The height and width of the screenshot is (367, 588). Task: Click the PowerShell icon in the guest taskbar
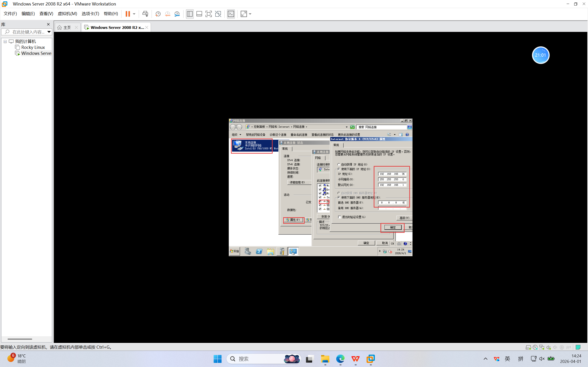tap(259, 251)
